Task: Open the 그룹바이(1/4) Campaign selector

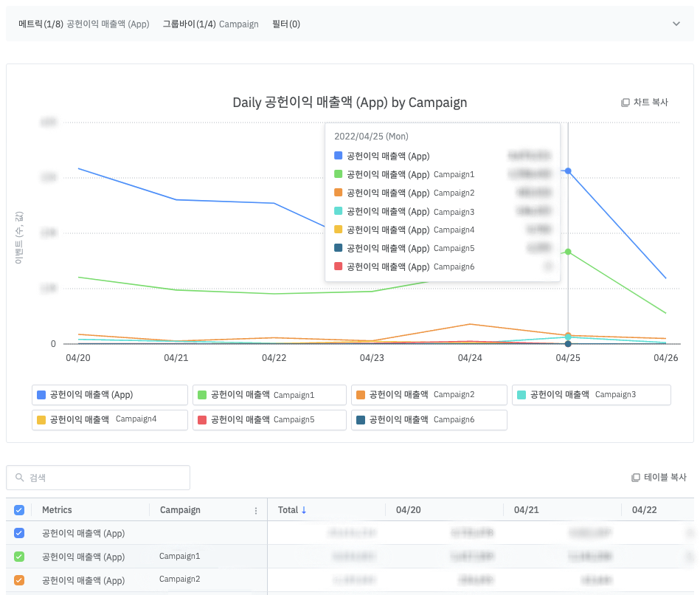Action: (211, 24)
